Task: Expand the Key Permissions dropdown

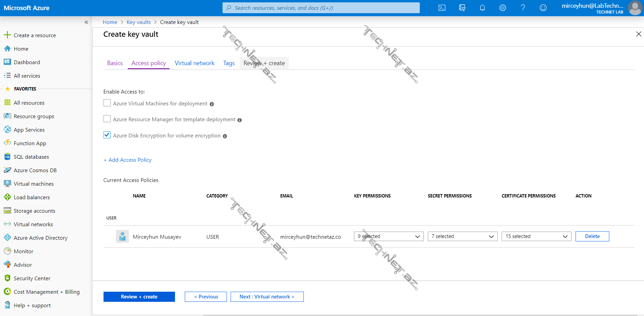Action: click(388, 236)
